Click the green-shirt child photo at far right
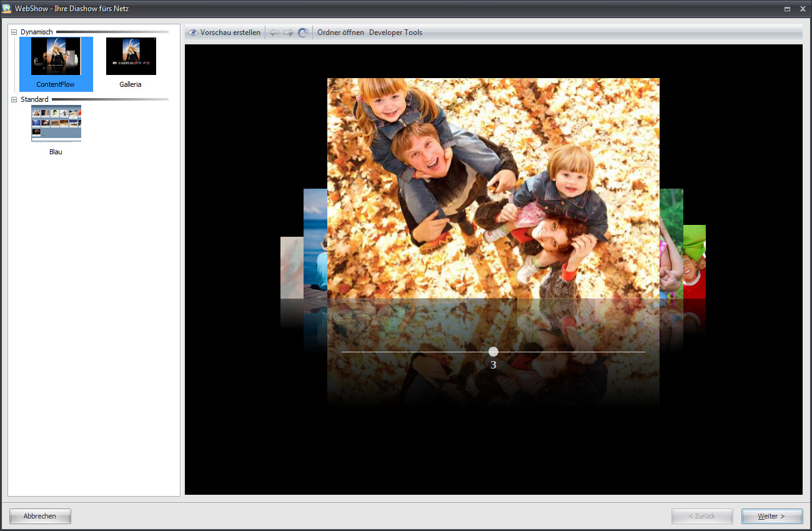Image resolution: width=812 pixels, height=531 pixels. click(x=695, y=262)
